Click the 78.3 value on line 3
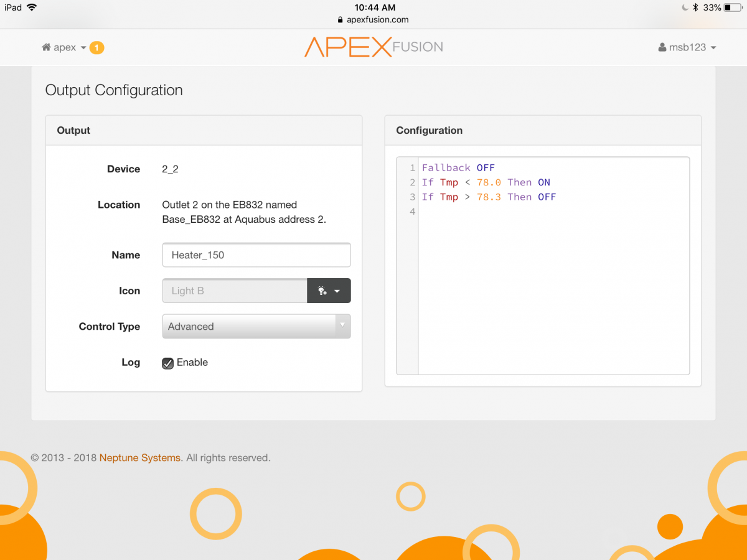The image size is (747, 560). [x=488, y=197]
